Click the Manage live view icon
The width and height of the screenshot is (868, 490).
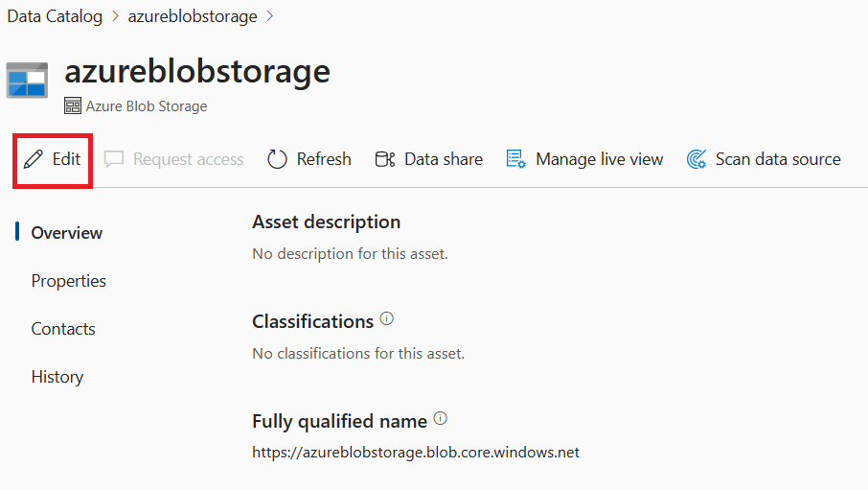[516, 159]
